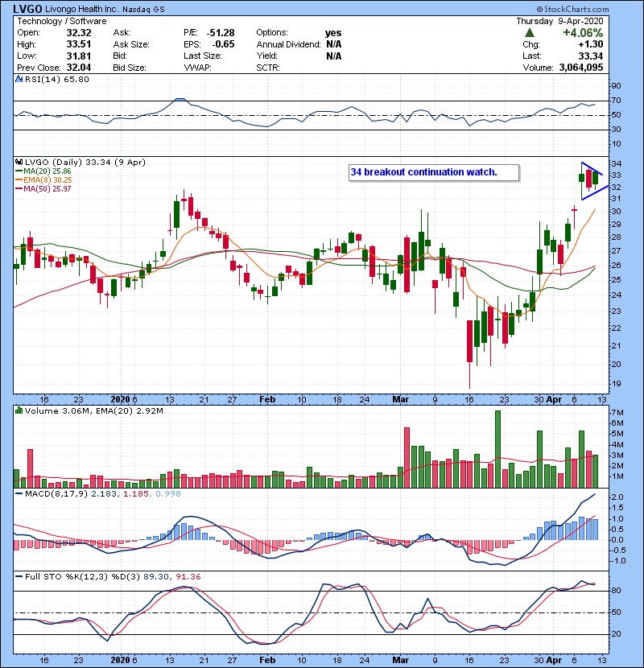
Task: Click the Last price 33.34
Action: (x=591, y=56)
